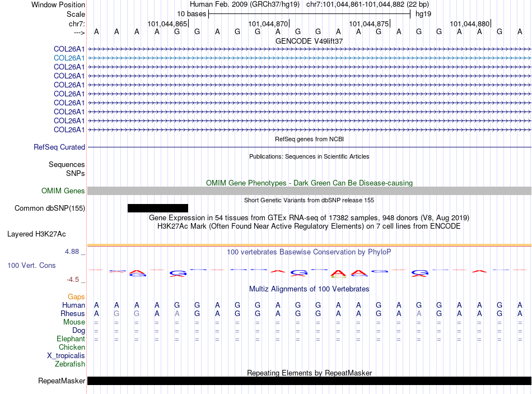Screen dimensions: 532x394
Task: Select the light blue COL26A1 transcript label
Action: [x=69, y=58]
